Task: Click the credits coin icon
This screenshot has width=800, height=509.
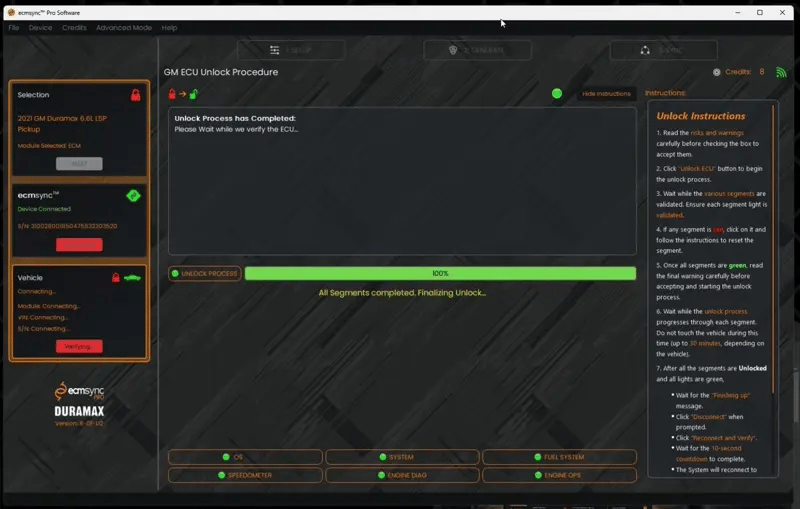Action: click(716, 72)
